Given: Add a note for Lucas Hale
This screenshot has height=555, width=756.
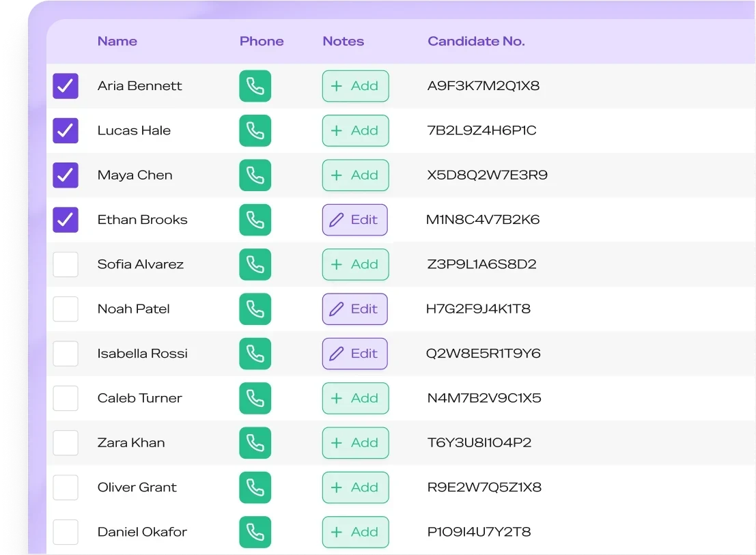Looking at the screenshot, I should click(355, 130).
